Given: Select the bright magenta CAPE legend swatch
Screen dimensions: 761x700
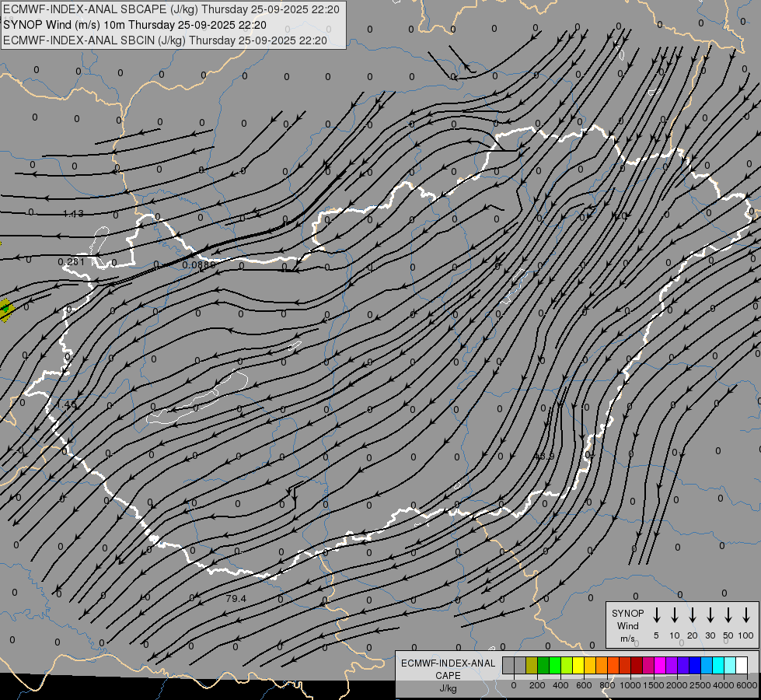Looking at the screenshot, I should click(x=660, y=665).
